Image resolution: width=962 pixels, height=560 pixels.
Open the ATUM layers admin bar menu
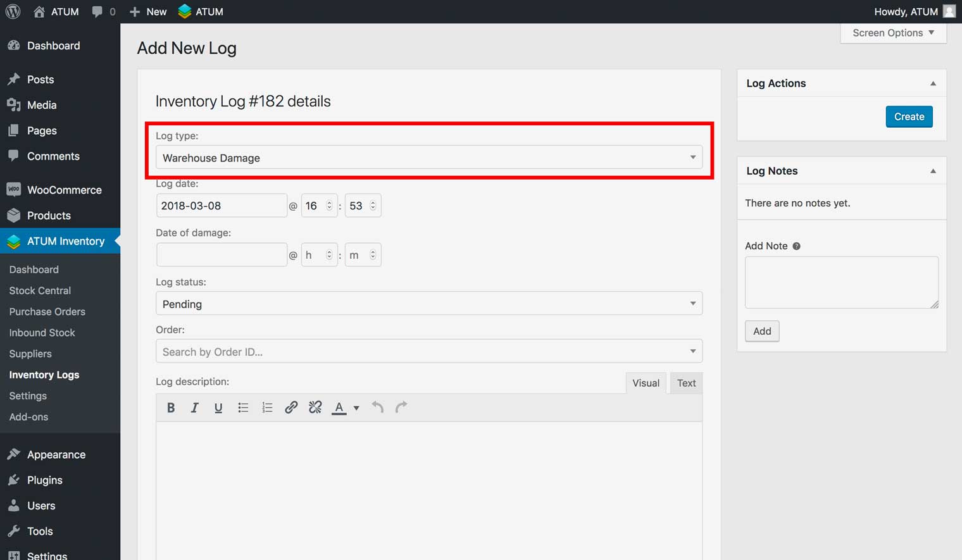click(x=201, y=11)
